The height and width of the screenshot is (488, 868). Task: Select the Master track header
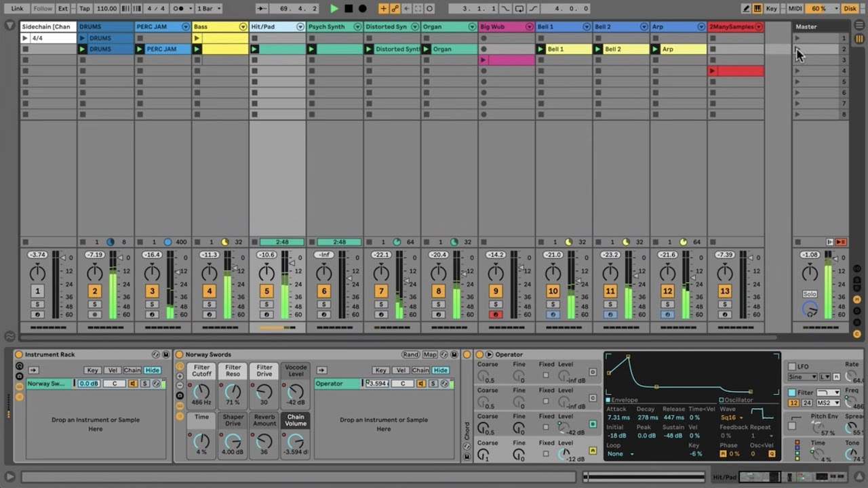[821, 27]
